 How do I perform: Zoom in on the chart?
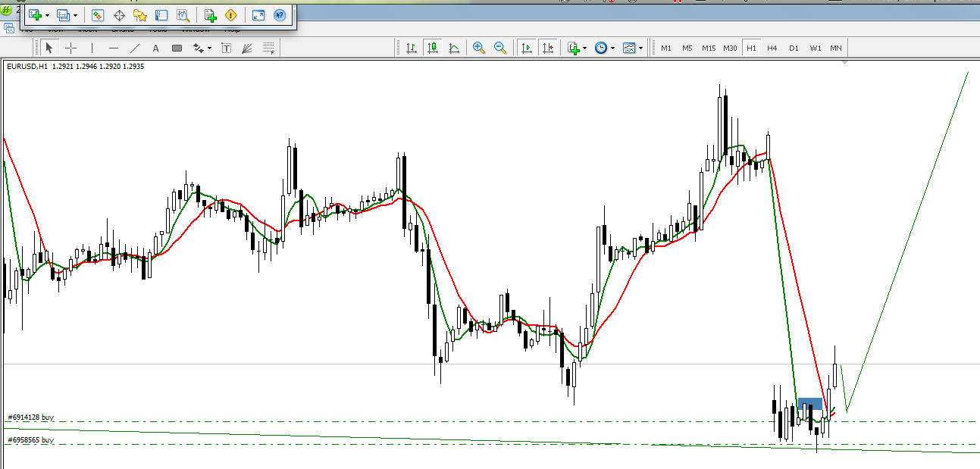click(479, 48)
